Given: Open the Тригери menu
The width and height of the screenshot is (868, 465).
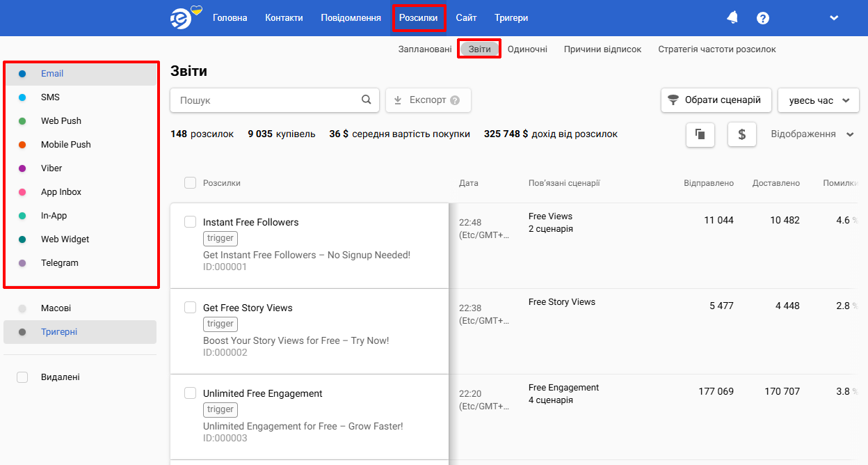Looking at the screenshot, I should point(511,18).
